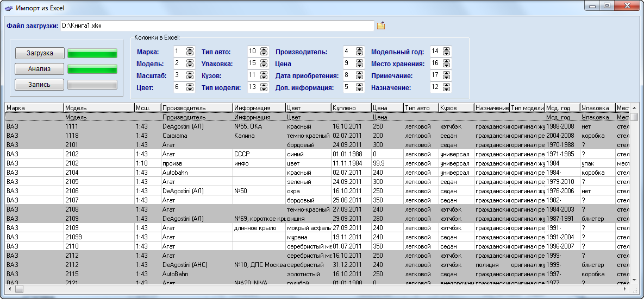
Task: Select the row with model 2110
Action: coord(317,246)
